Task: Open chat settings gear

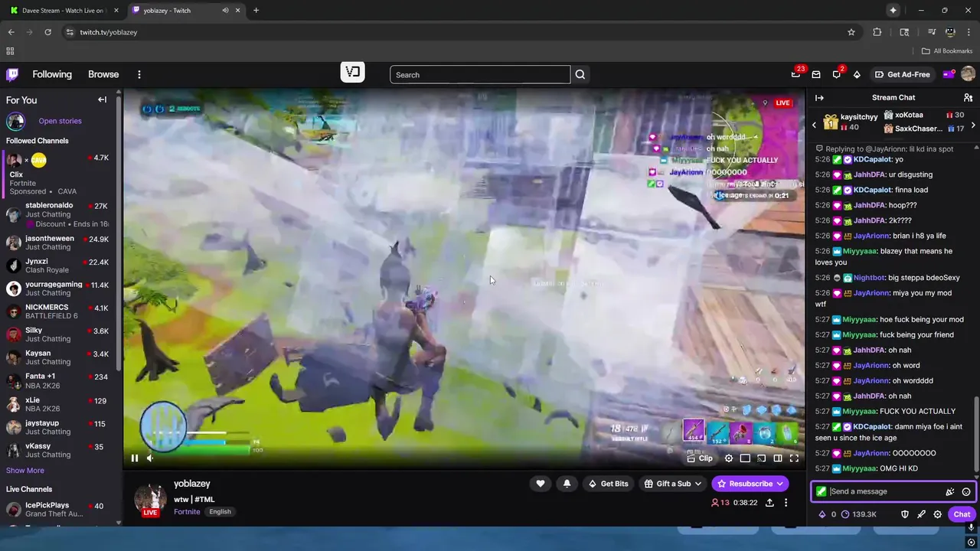Action: pyautogui.click(x=937, y=514)
